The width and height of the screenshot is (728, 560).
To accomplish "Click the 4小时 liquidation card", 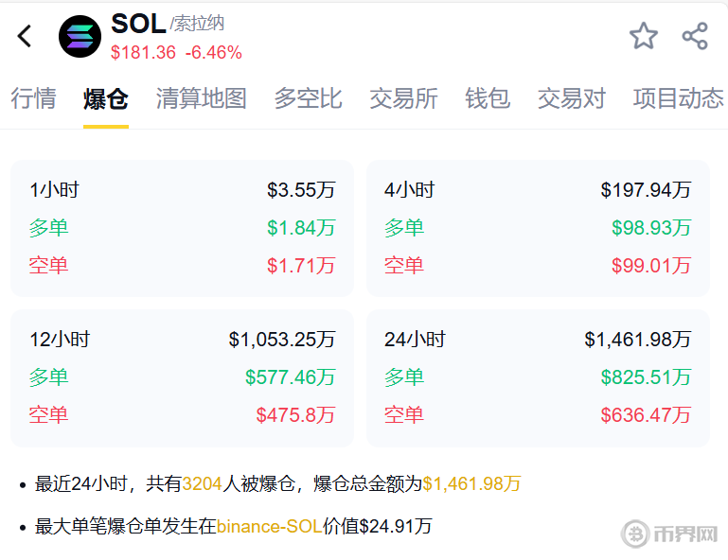I will coord(538,228).
